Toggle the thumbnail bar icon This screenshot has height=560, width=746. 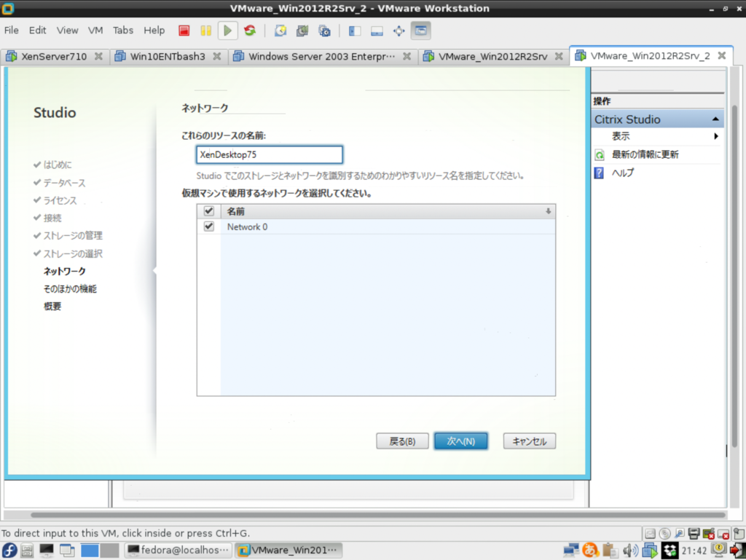(x=377, y=31)
